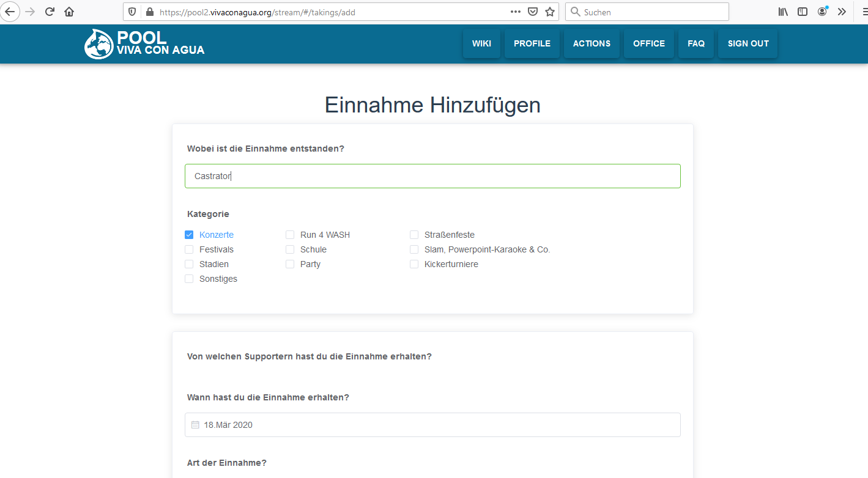
Task: Toggle the browser sidebar icon
Action: point(802,12)
